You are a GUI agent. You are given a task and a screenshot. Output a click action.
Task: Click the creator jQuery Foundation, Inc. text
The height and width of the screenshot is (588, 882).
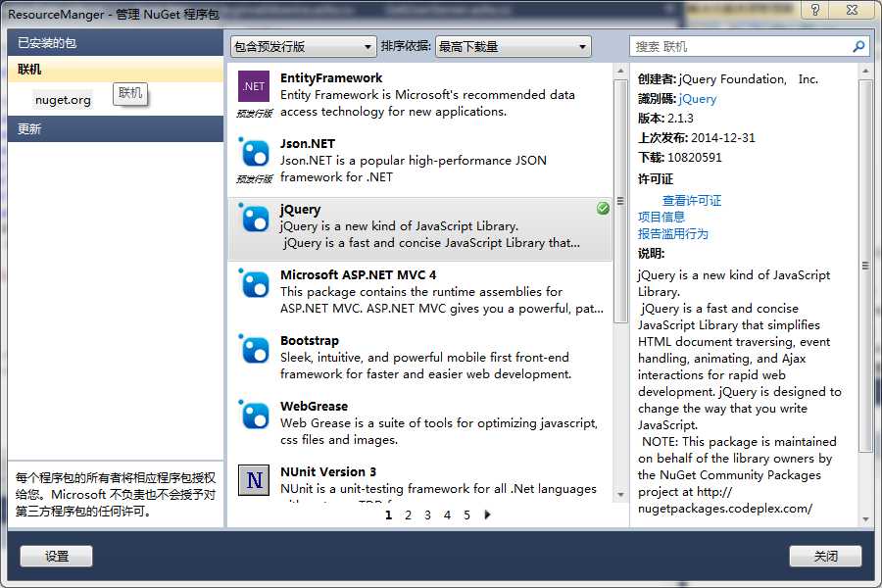[x=748, y=79]
